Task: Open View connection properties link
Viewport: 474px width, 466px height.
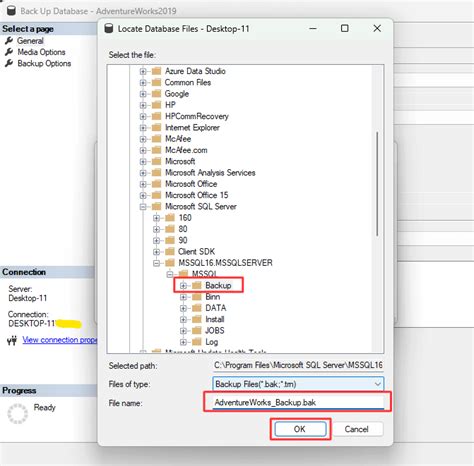Action: coord(59,340)
